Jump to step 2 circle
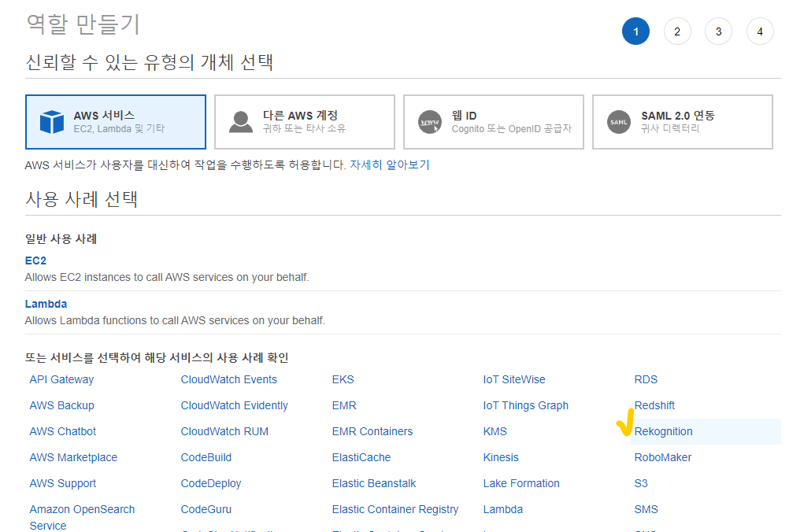Screen dimensions: 804x532 pyautogui.click(x=677, y=31)
